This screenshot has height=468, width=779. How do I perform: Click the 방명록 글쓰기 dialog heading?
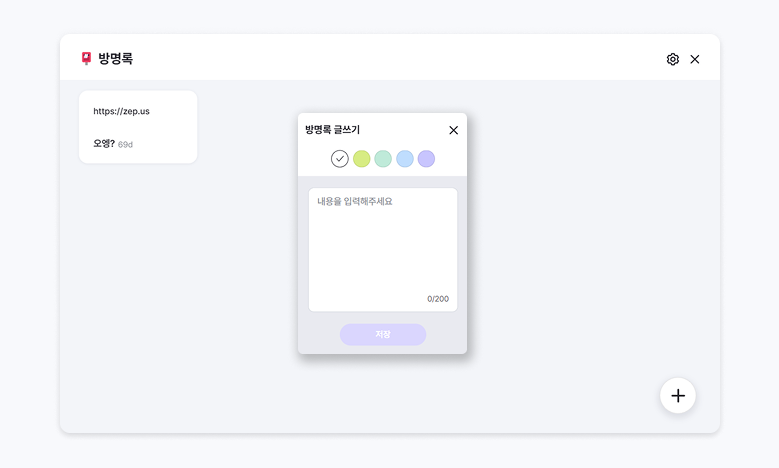click(x=333, y=130)
